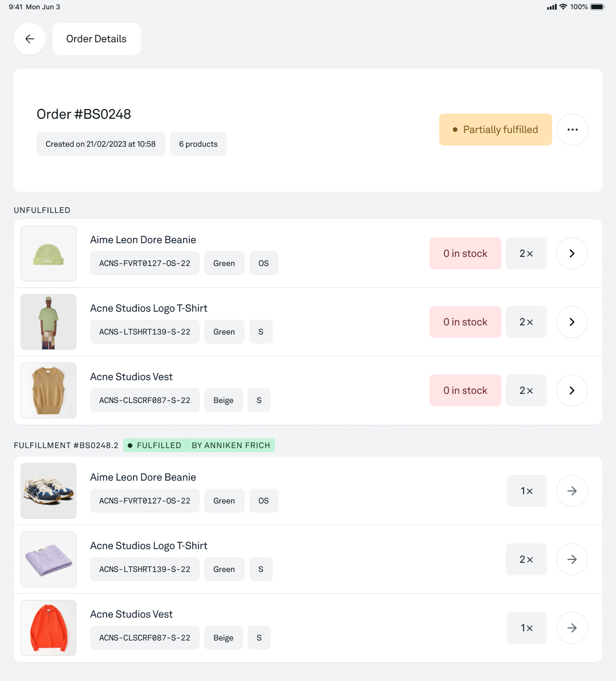Click the 0 in stock badge for Beanie
Viewport: 616px width, 681px height.
[465, 253]
